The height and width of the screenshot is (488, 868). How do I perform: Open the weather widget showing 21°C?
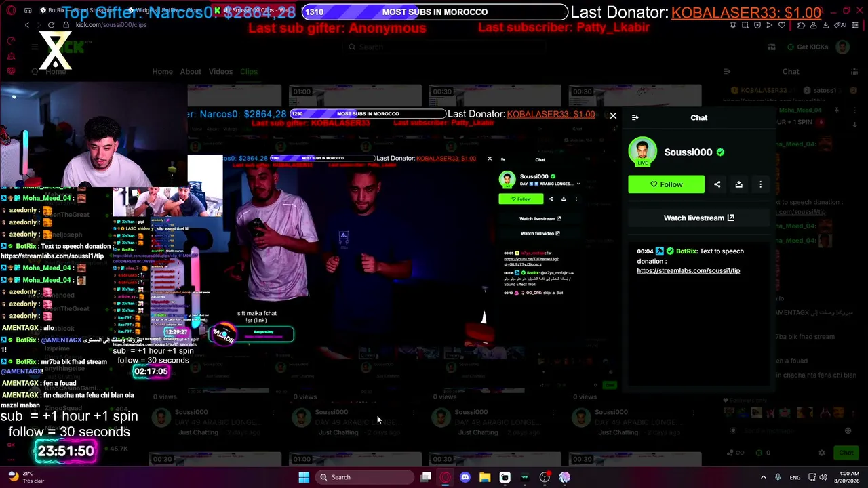coord(27,477)
